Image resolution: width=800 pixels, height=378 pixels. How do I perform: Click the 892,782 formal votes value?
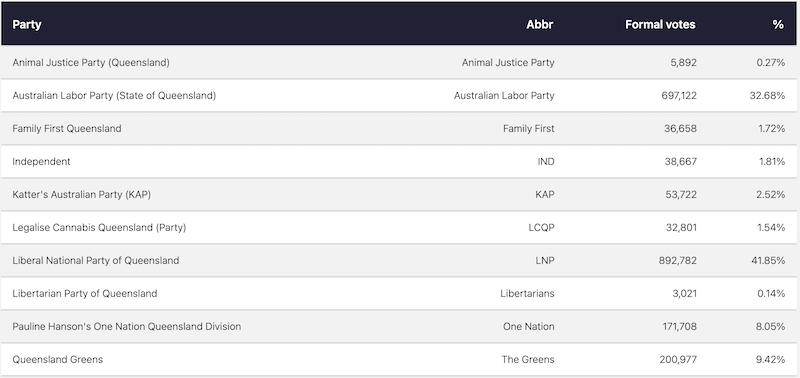click(x=678, y=260)
